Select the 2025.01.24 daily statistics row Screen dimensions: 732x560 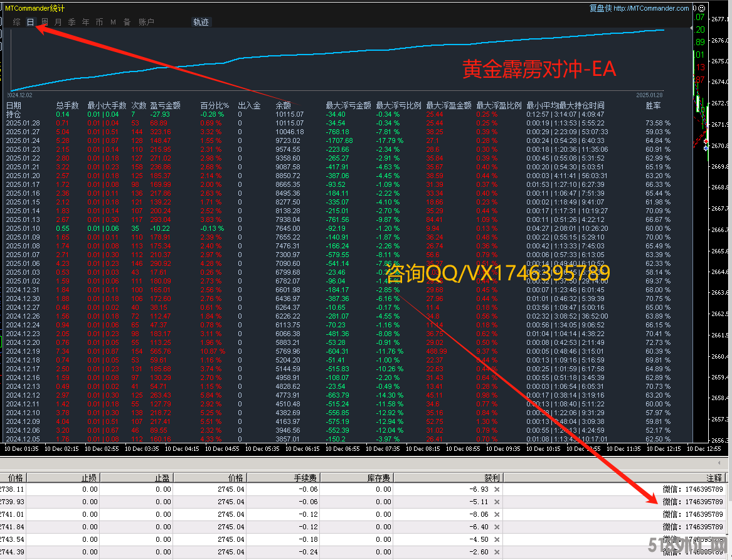coord(23,140)
